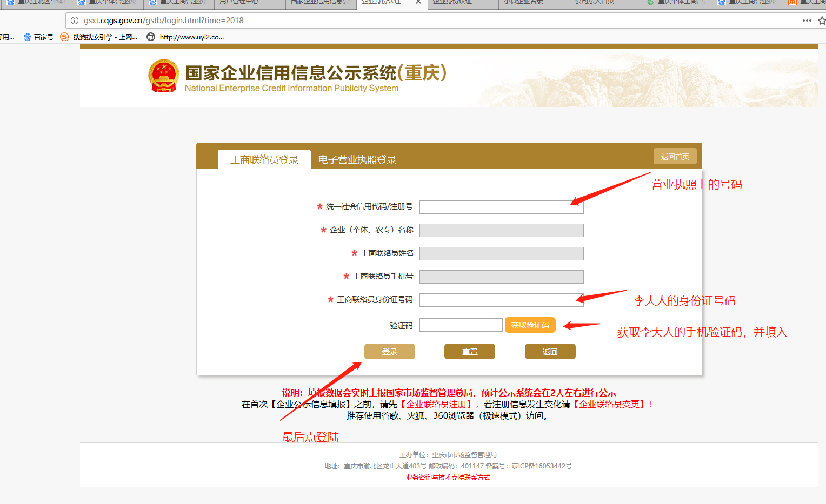Click the 工商联络员姓名 field
The image size is (826, 504).
click(x=501, y=253)
